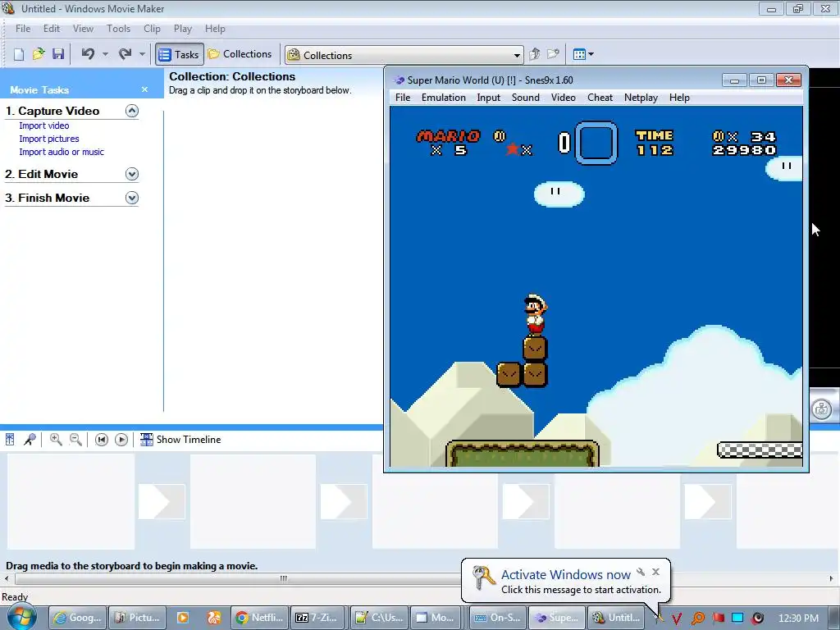Click the Narrate Timeline microphone icon
Screen dimensions: 840x630
30,440
